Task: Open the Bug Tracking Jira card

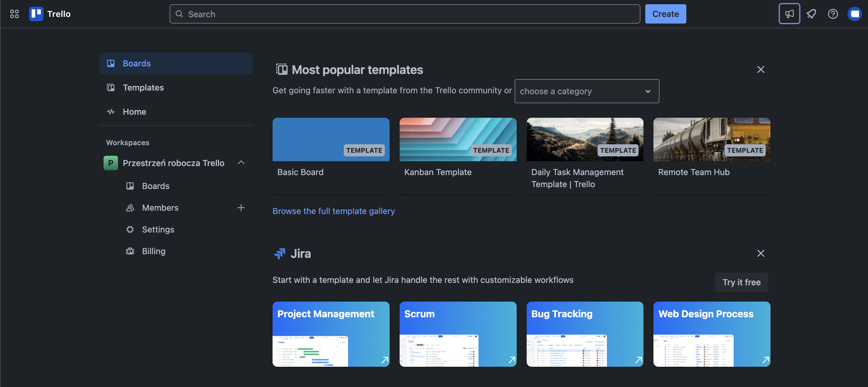Action: [x=585, y=334]
